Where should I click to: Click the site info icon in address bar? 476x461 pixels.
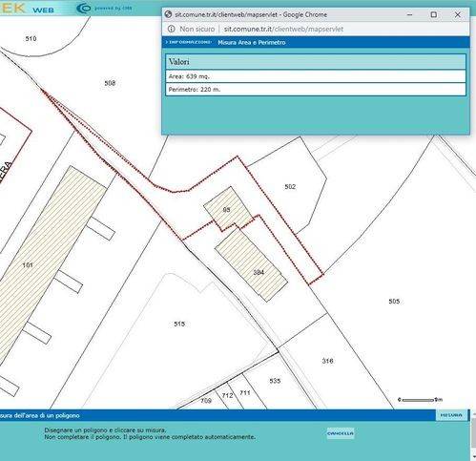click(x=172, y=29)
